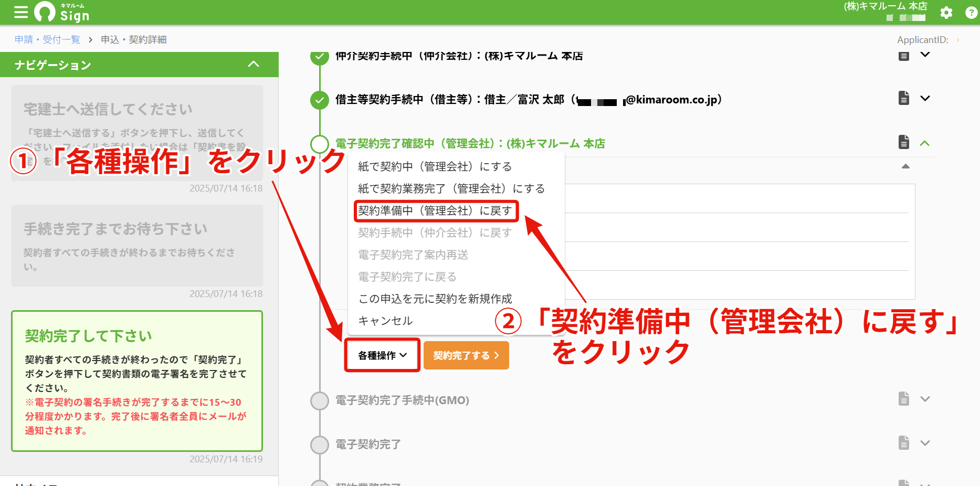Open document icon for 電子契約完了手続中(GMO) step
This screenshot has height=486, width=980.
[x=904, y=399]
